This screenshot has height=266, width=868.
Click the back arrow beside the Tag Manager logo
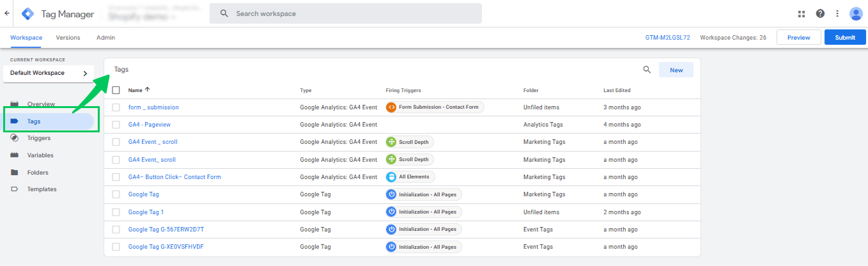[x=6, y=13]
